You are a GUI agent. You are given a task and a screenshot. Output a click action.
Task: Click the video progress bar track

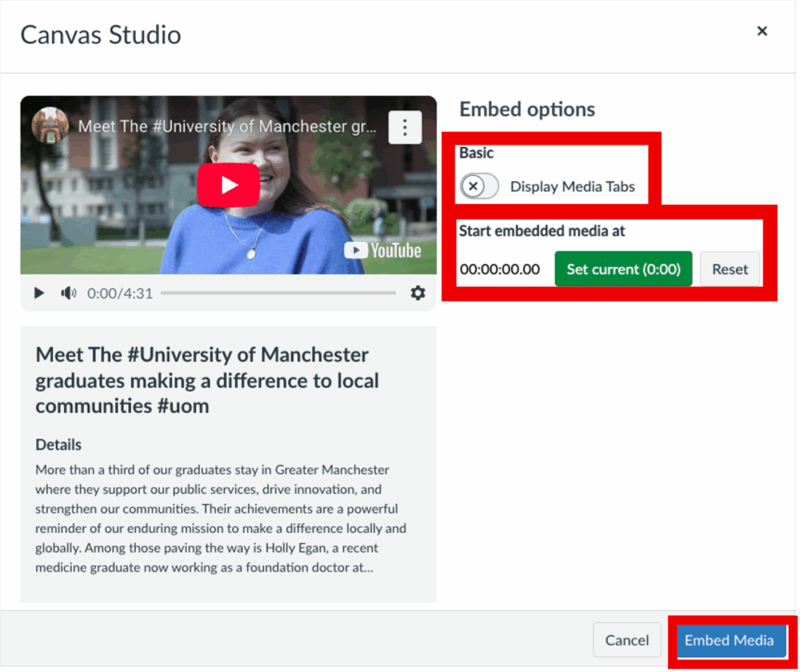pyautogui.click(x=278, y=294)
